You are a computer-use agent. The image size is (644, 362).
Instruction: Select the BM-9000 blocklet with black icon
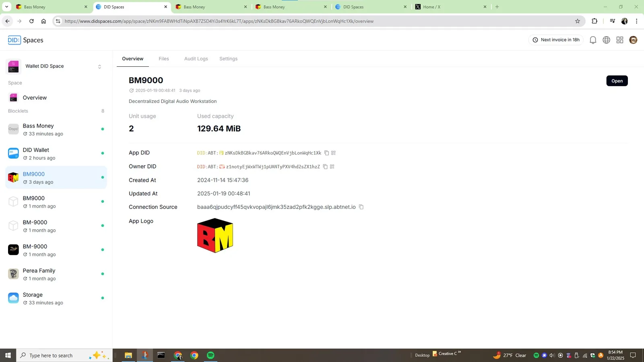tap(56, 250)
